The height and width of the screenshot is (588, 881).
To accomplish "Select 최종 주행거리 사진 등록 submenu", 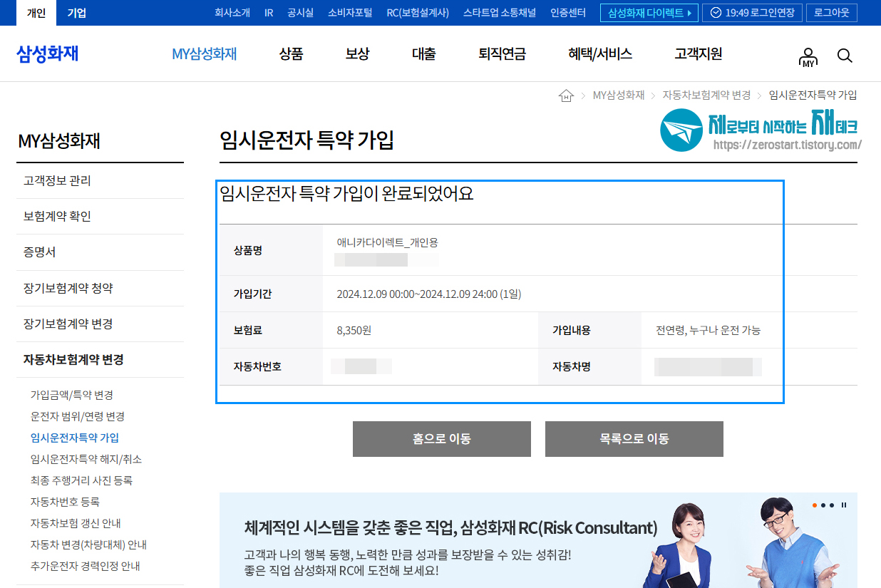I will (81, 480).
